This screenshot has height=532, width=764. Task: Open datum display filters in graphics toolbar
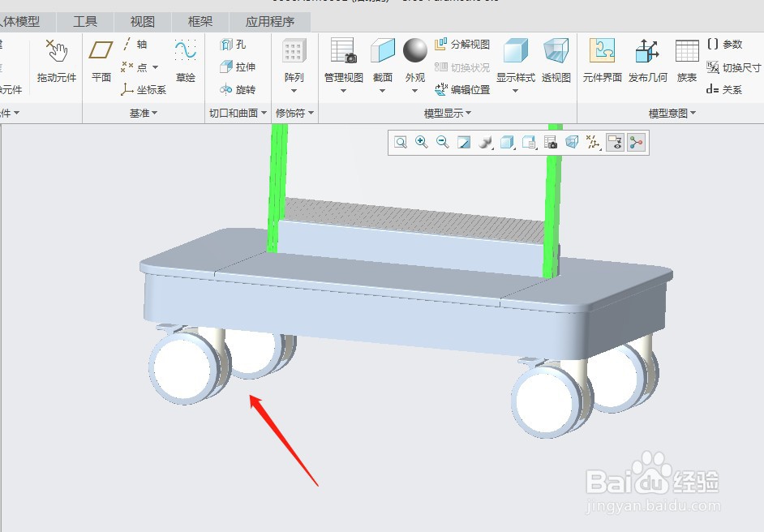click(594, 142)
